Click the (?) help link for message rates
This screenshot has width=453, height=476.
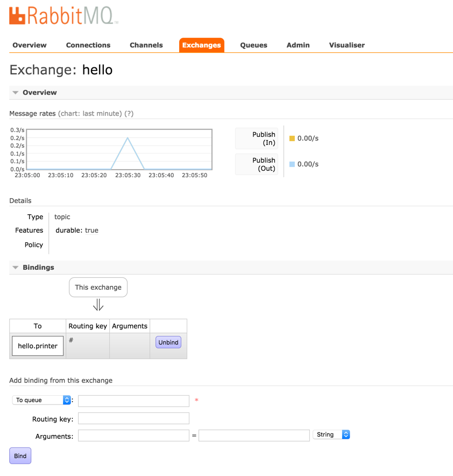click(129, 114)
